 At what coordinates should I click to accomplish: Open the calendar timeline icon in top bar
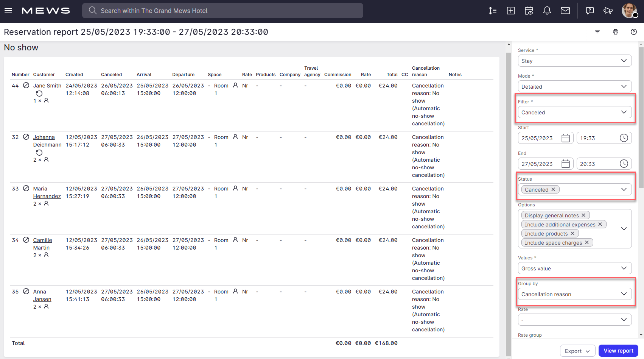[529, 11]
